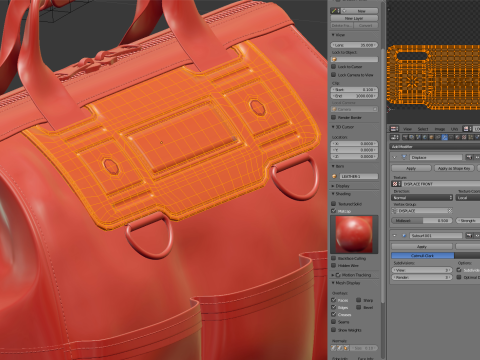Select the Modifiers wrench properties tab
The image size is (480, 360).
[445, 137]
